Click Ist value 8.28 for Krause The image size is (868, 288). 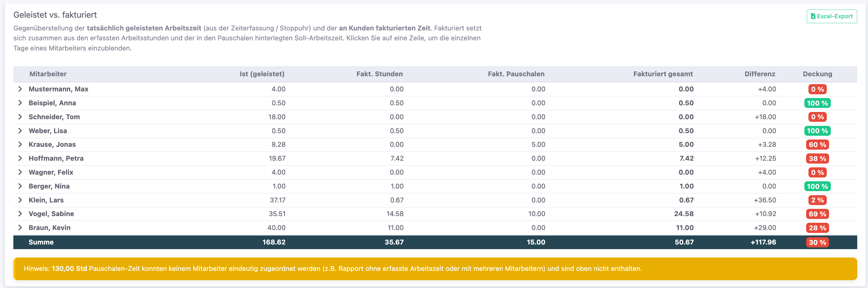click(278, 144)
